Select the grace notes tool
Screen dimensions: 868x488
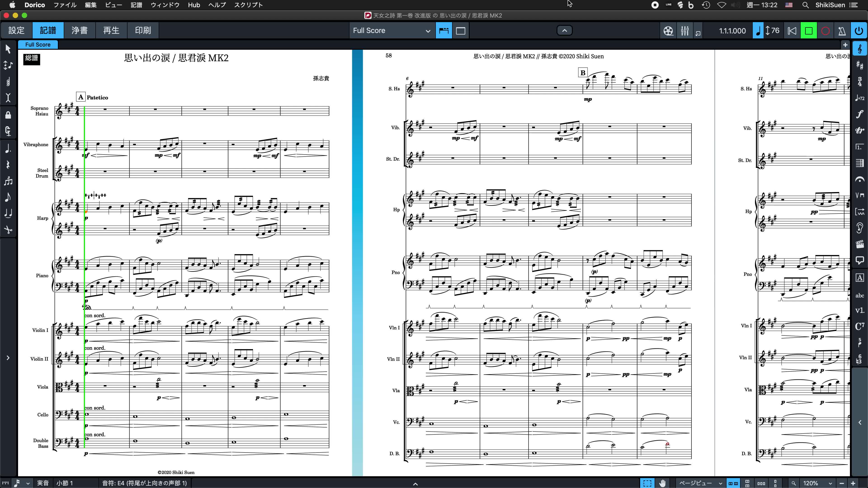pos(8,197)
